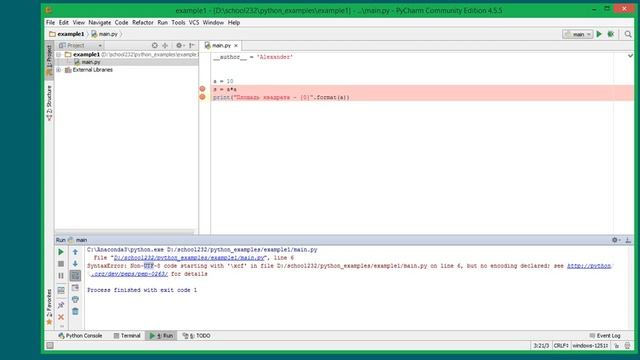This screenshot has width=640, height=360.
Task: Open the File menu
Action: pos(50,22)
